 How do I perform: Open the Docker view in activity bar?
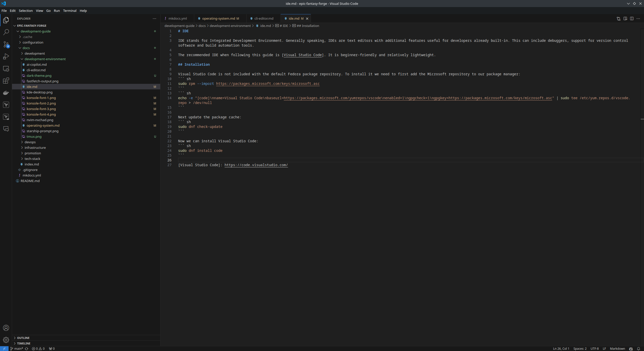point(6,93)
